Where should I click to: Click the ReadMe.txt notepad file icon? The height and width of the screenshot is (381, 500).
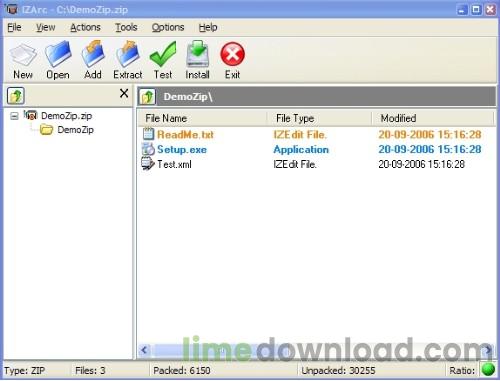pyautogui.click(x=148, y=134)
